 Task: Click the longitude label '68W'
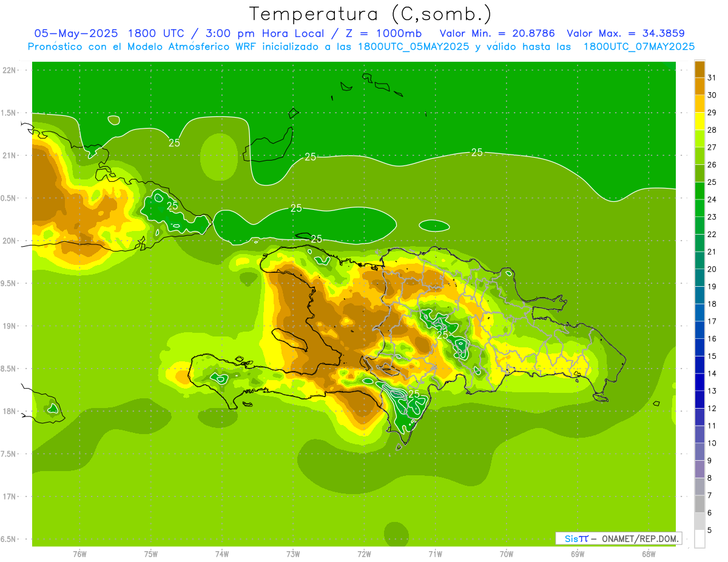pyautogui.click(x=649, y=554)
